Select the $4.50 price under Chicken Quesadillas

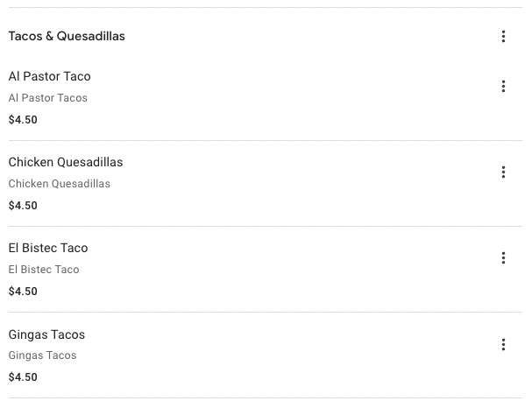(23, 206)
